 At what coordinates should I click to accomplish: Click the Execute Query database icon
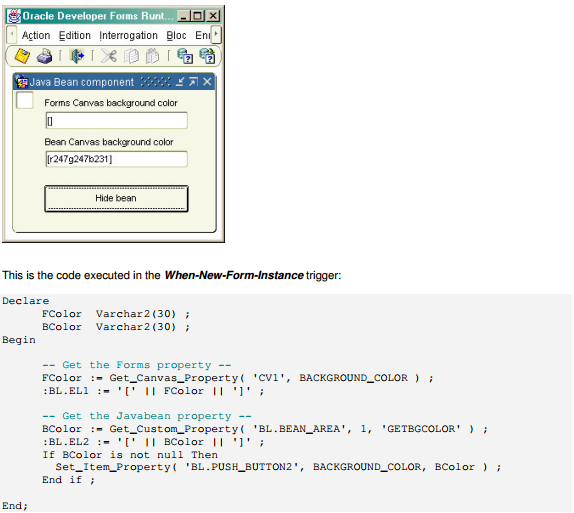(x=207, y=56)
